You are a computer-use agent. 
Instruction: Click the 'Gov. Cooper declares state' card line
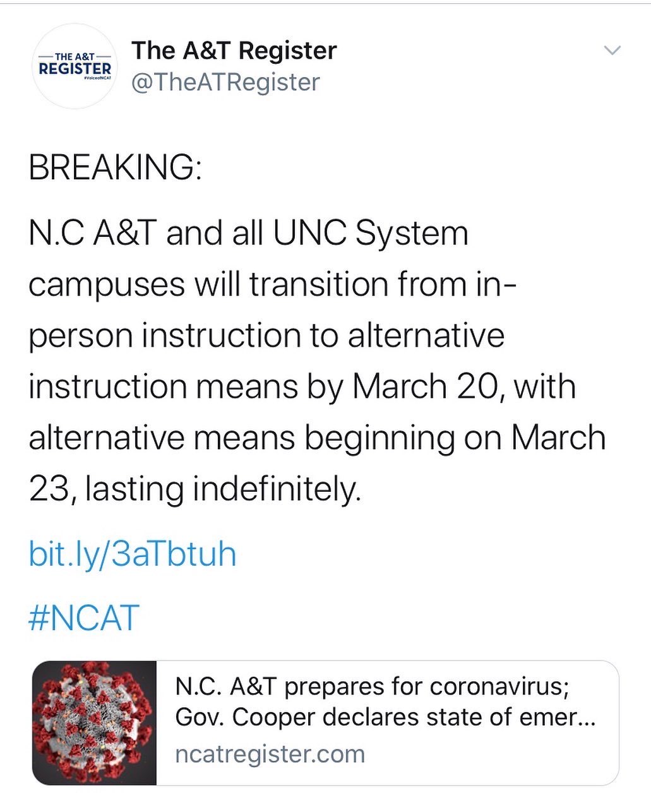(385, 717)
